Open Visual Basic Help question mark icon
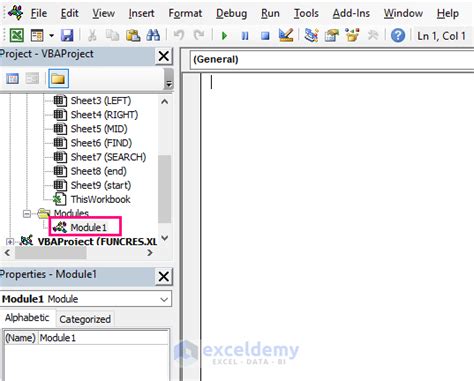474x381 pixels. click(398, 35)
